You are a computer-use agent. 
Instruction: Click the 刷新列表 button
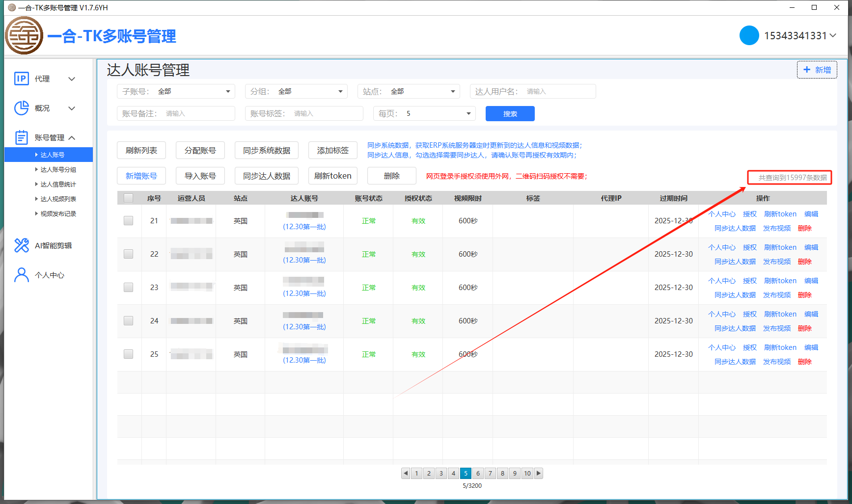pos(141,150)
